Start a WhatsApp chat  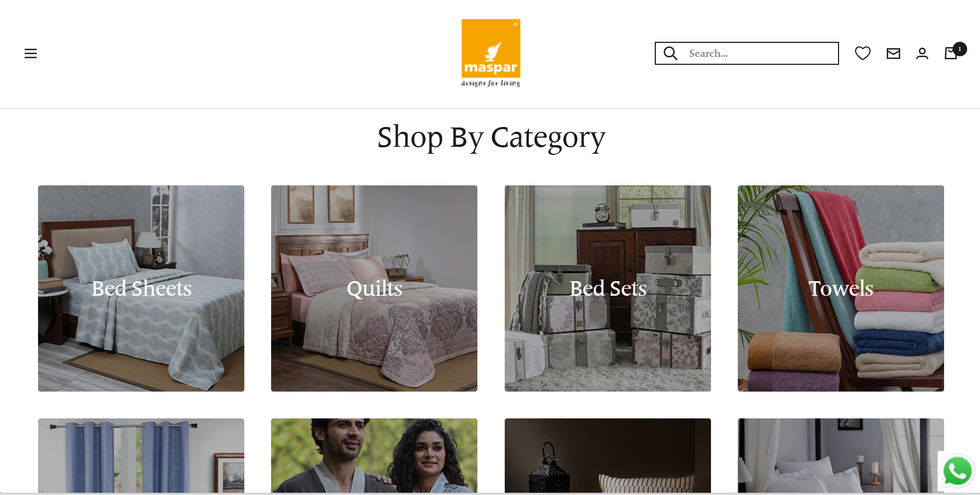(957, 471)
